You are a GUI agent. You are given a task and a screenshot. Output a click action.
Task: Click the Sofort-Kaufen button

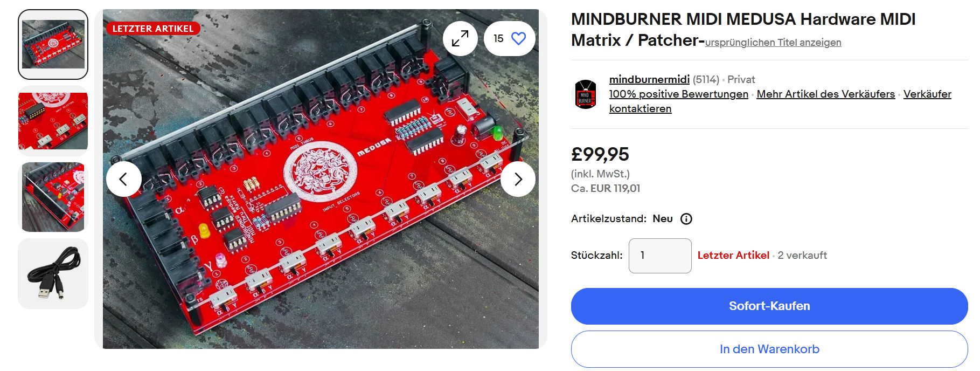pos(769,306)
